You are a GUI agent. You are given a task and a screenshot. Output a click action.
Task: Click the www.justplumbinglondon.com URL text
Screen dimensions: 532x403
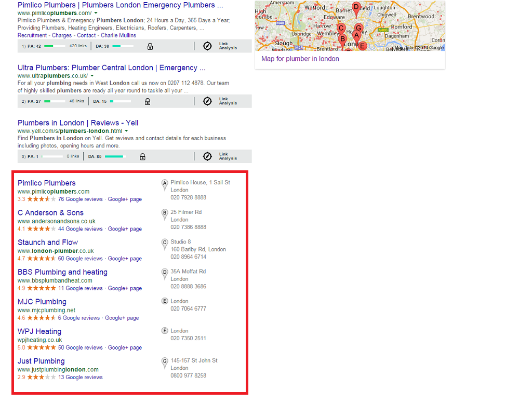click(58, 369)
